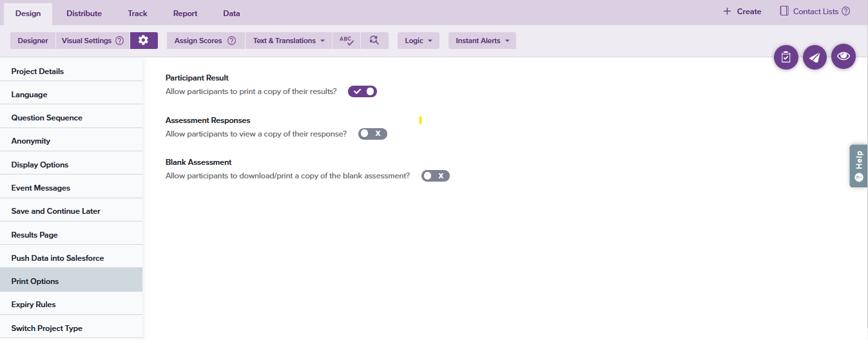Open the Logic dropdown menu
The height and width of the screenshot is (340, 868).
click(x=418, y=41)
